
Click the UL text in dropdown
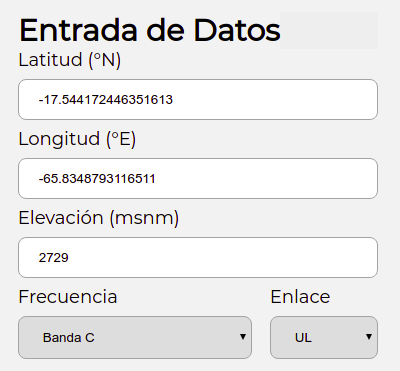pos(303,338)
